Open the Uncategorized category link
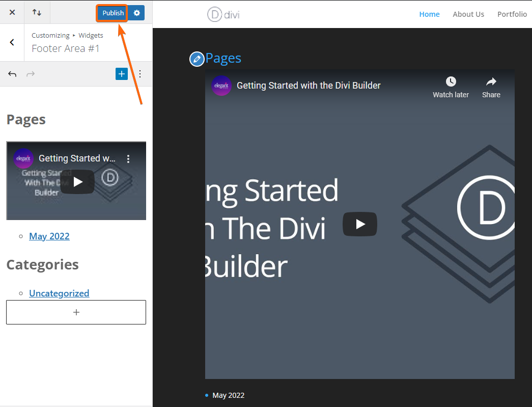This screenshot has height=407, width=532. 59,293
